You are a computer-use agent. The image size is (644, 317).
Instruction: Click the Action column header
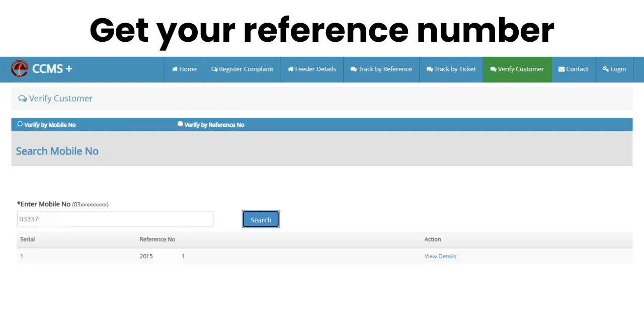(433, 239)
